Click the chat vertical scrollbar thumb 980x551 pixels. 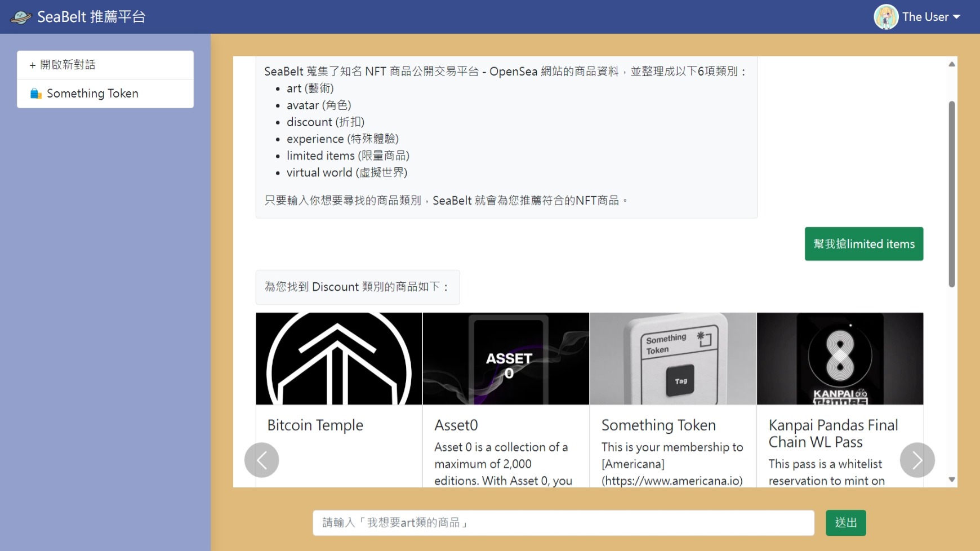pos(952,194)
